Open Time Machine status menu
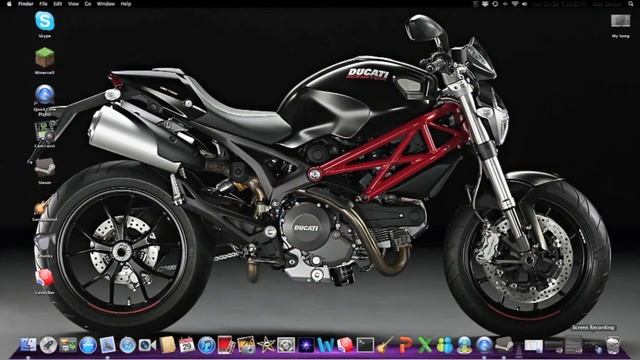The height and width of the screenshot is (360, 640). pos(495,4)
